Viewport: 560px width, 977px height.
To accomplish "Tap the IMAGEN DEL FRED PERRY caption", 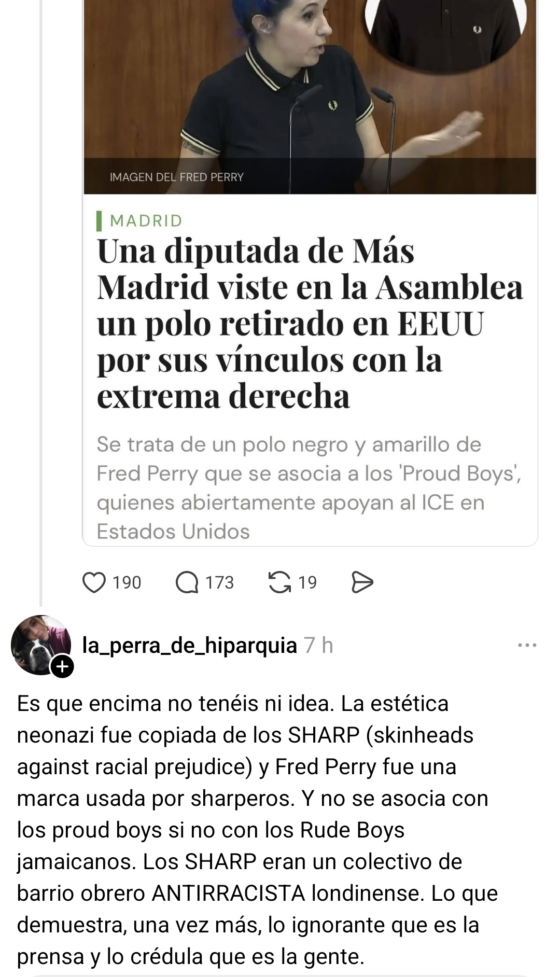I will tap(176, 177).
